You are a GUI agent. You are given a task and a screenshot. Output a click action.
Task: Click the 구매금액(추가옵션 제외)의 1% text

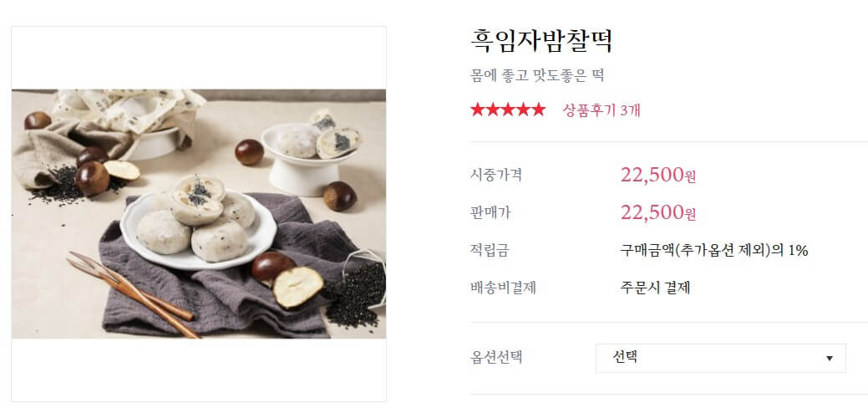click(x=713, y=250)
